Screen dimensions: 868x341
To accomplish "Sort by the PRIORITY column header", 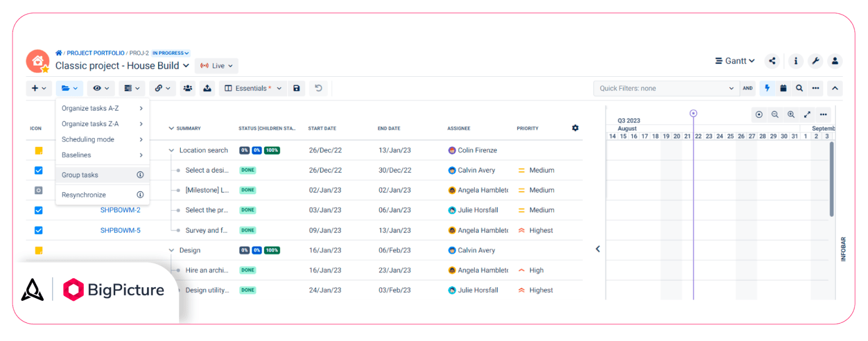I will 527,129.
